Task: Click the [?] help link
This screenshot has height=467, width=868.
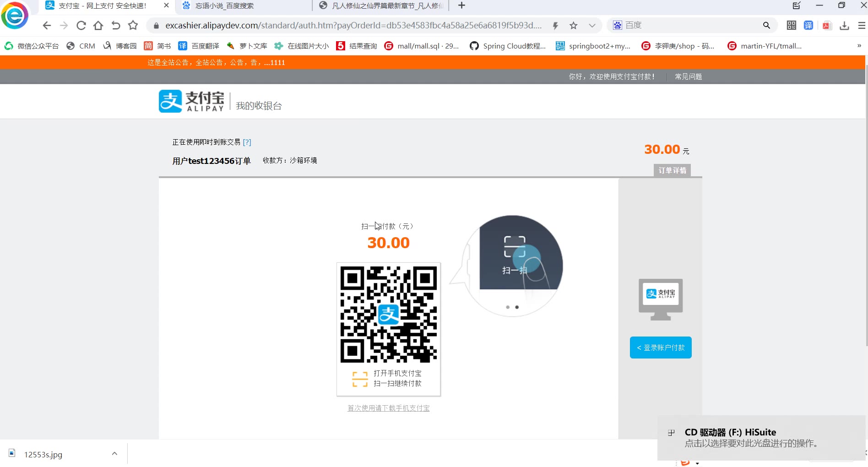Action: click(x=247, y=142)
